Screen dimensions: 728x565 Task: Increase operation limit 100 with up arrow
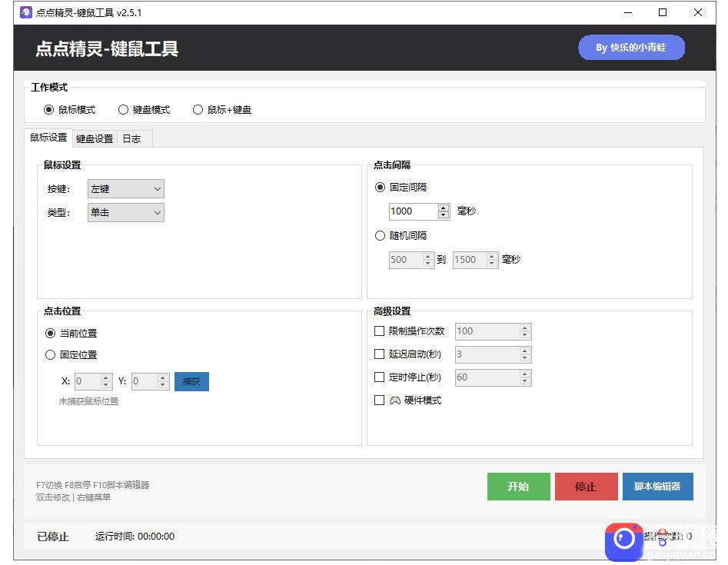pos(525,327)
